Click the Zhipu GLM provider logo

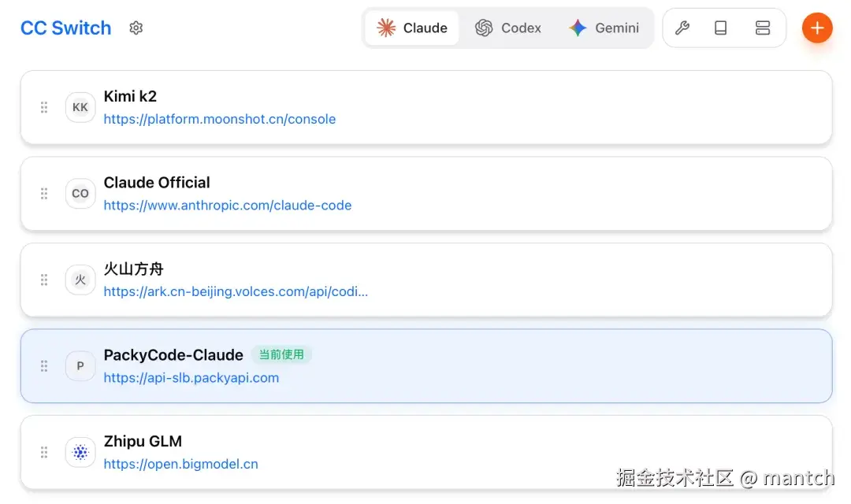80,452
